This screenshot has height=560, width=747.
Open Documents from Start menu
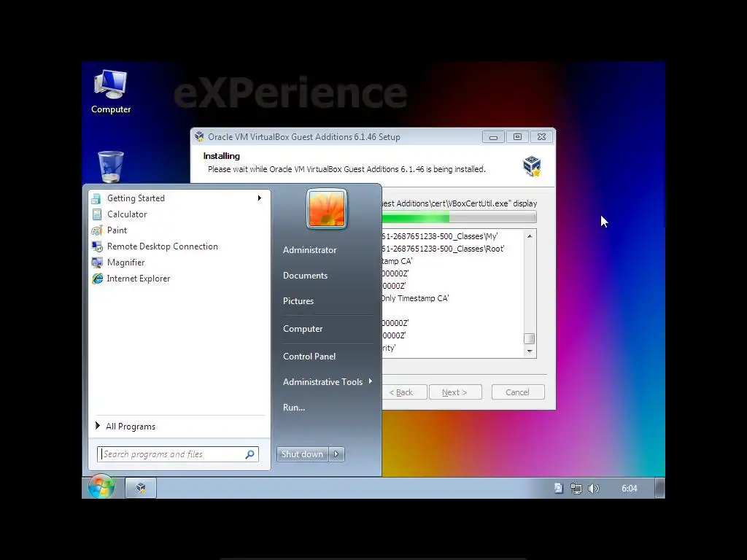[x=306, y=276]
